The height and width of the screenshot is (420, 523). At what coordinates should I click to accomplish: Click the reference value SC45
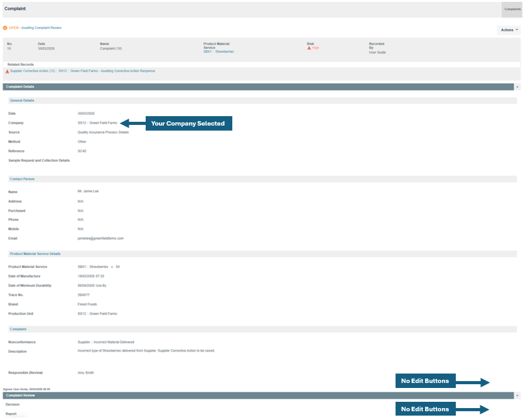coord(82,151)
